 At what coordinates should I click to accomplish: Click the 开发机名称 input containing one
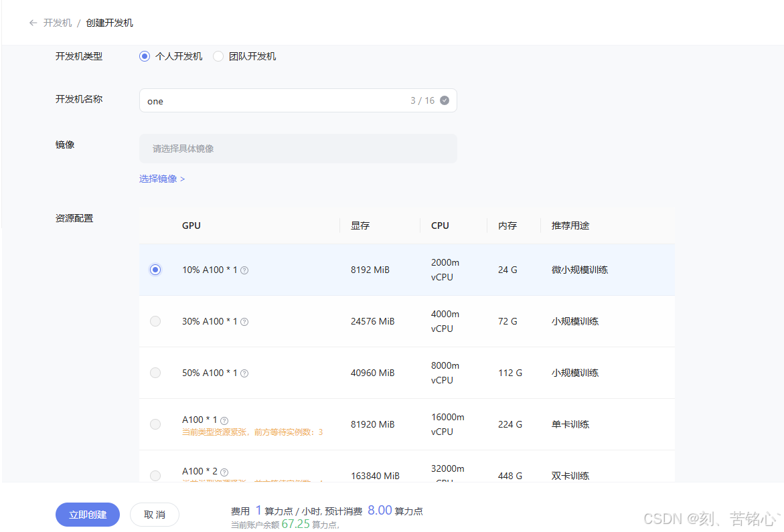pyautogui.click(x=298, y=100)
